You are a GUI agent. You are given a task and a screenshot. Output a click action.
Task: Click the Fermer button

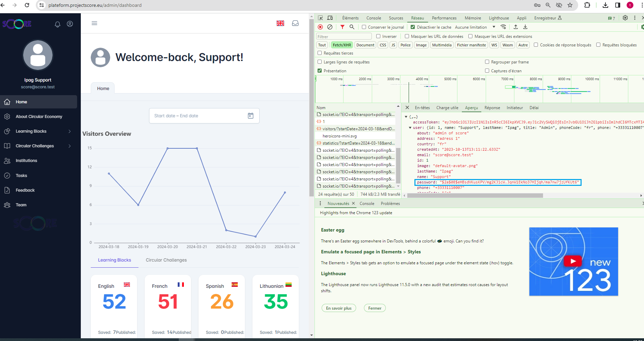pyautogui.click(x=375, y=308)
